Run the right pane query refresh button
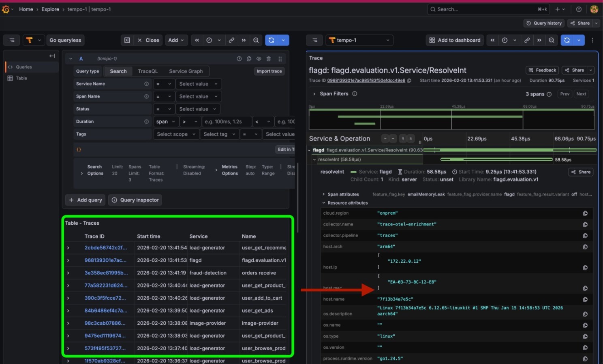Screen dimensions: 603x364 coord(567,40)
